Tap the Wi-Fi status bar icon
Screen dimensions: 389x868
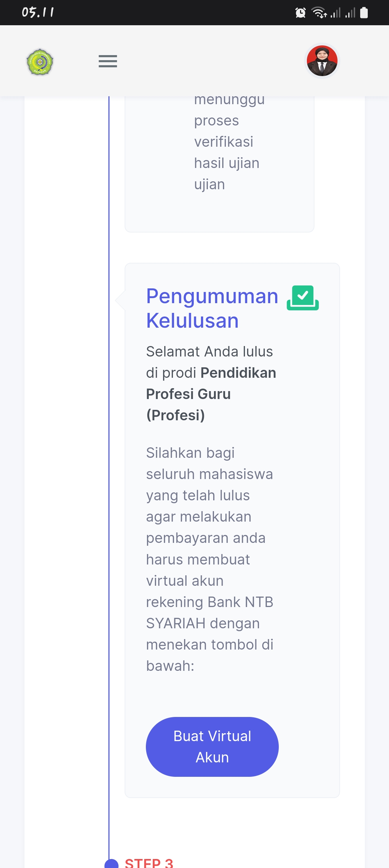point(319,13)
